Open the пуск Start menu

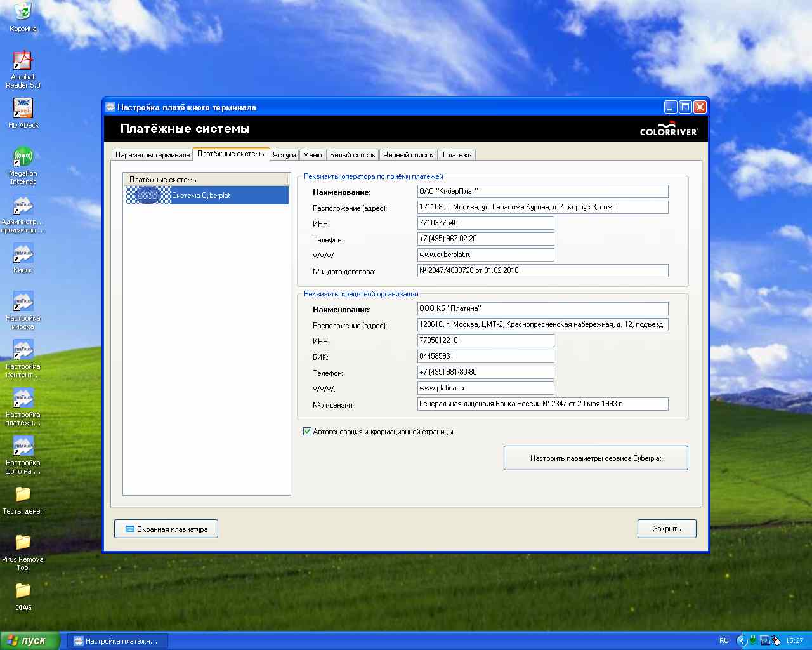coord(30,640)
